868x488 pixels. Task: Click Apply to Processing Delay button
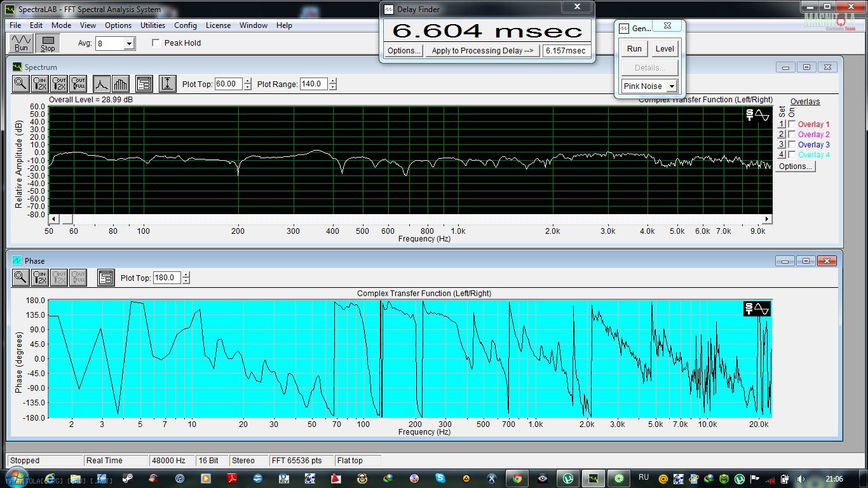(x=482, y=51)
